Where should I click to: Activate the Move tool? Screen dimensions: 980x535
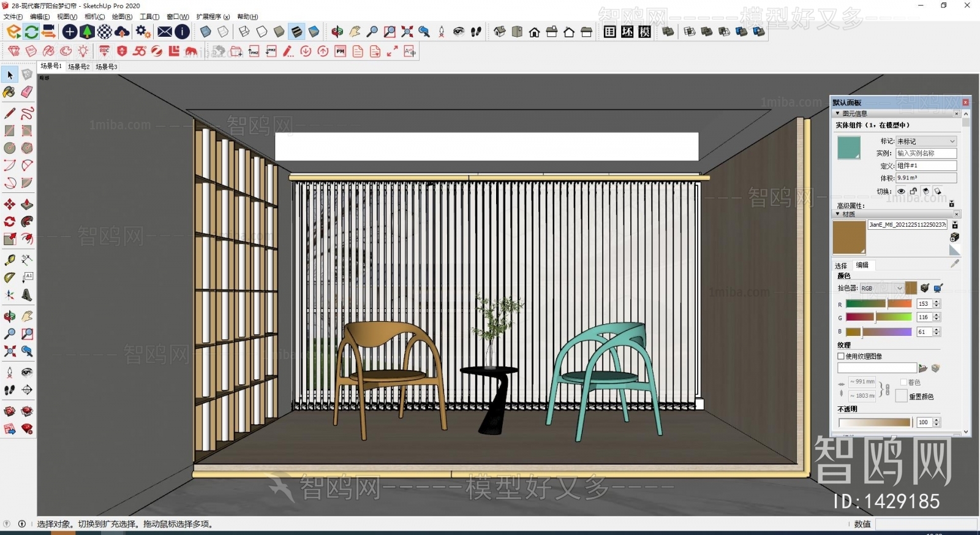tap(10, 205)
